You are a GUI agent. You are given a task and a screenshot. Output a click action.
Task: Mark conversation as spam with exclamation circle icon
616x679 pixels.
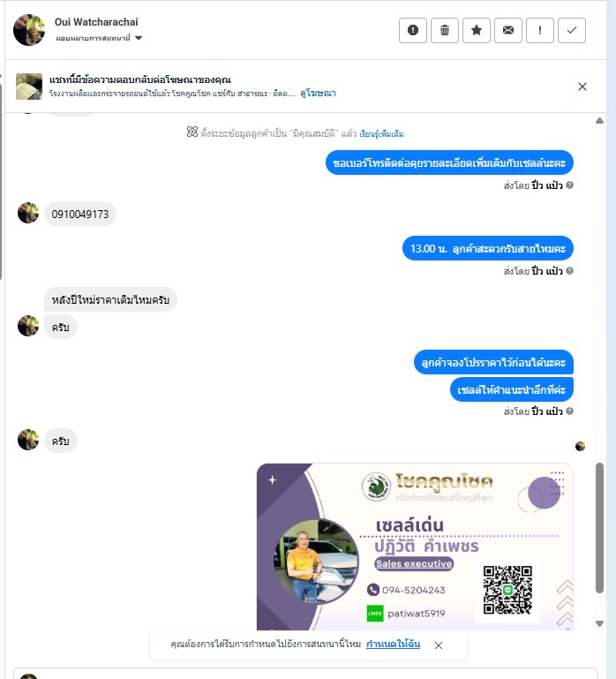412,30
